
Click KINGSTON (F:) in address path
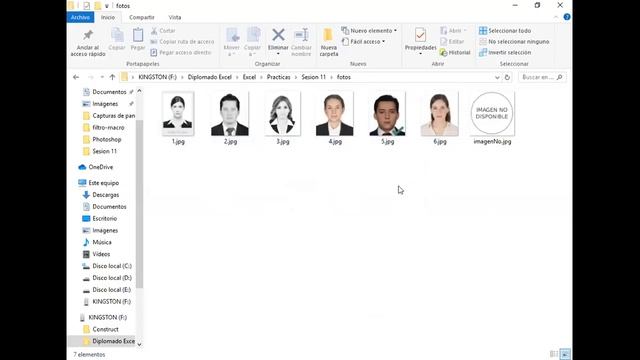158,77
